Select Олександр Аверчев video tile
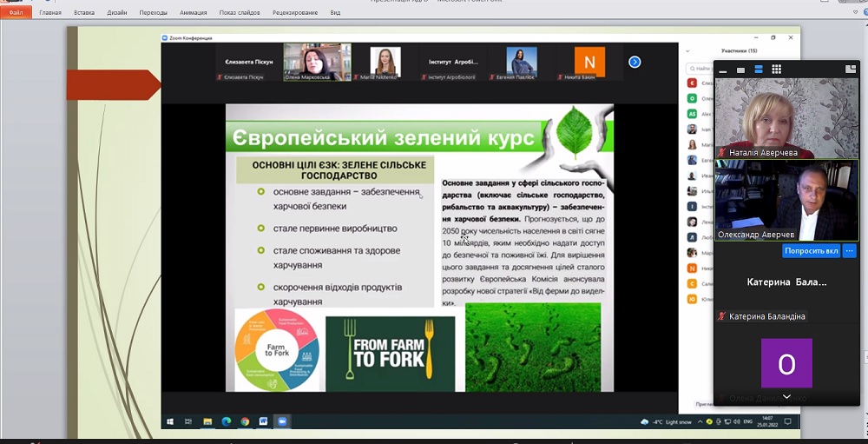Screen dimensions: 868x444 coord(786,200)
